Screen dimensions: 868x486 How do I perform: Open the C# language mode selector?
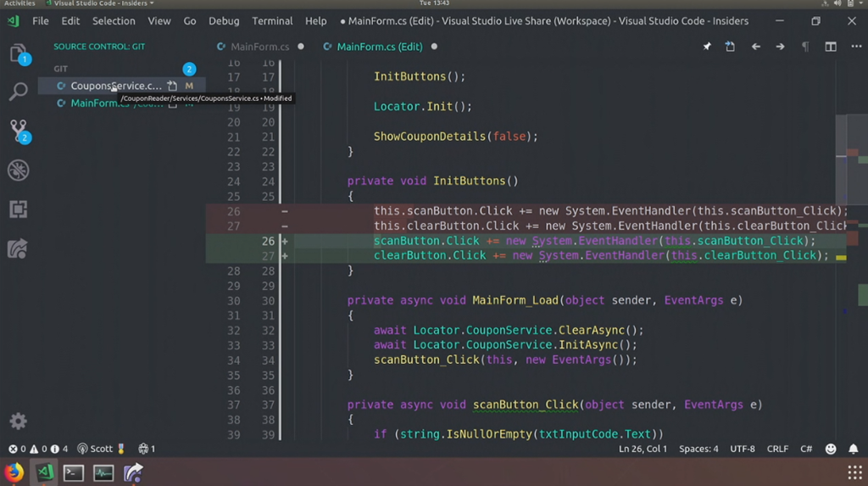[807, 449]
